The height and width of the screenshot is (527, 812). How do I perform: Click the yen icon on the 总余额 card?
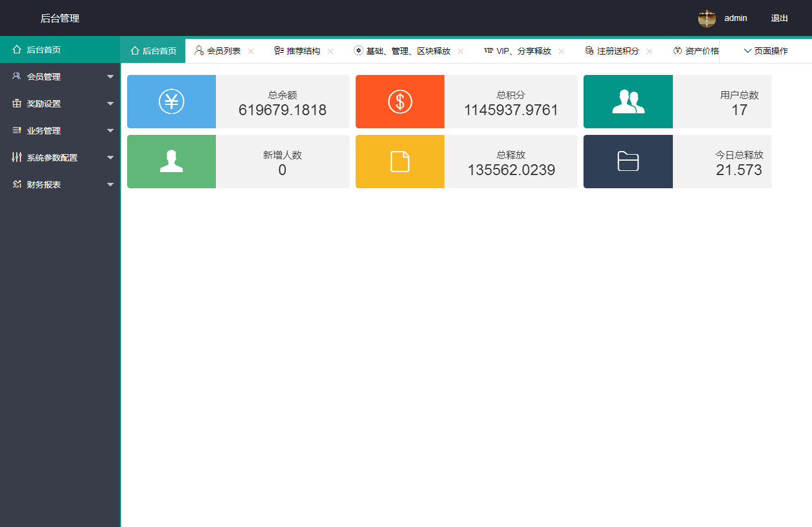click(x=172, y=101)
